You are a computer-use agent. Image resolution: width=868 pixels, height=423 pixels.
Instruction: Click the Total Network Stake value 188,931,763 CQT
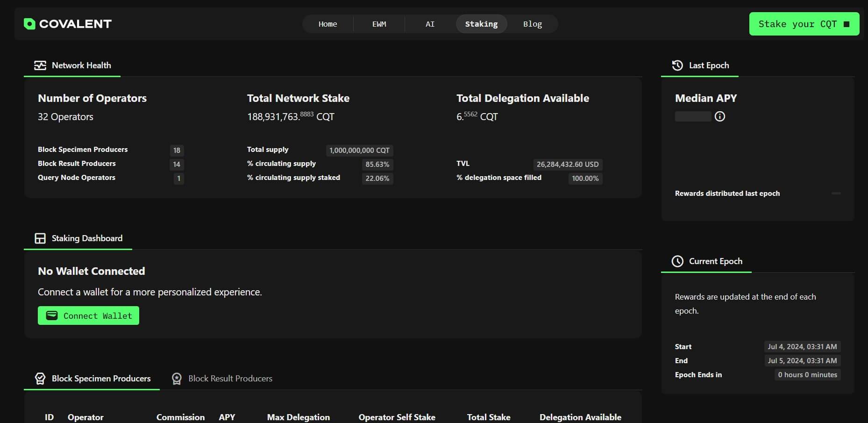click(291, 116)
